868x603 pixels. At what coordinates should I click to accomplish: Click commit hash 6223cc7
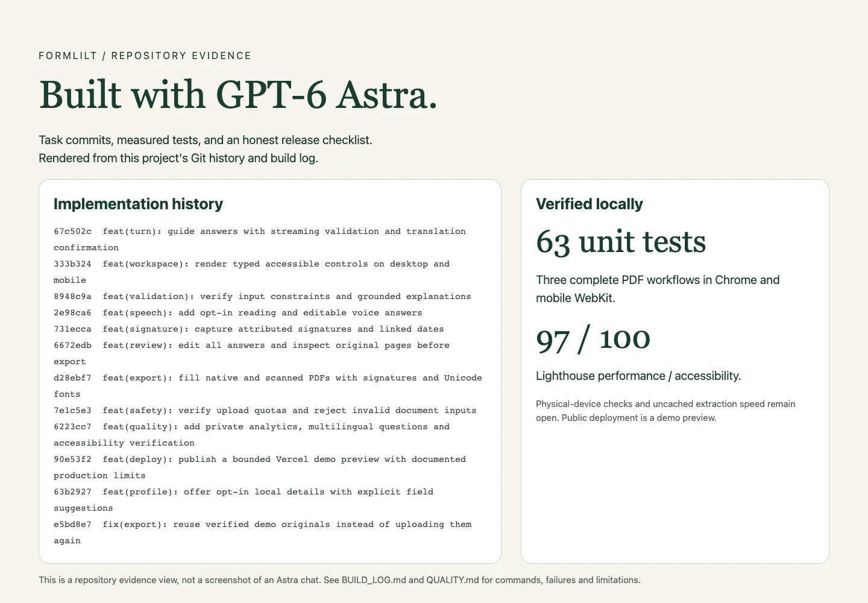(x=72, y=427)
